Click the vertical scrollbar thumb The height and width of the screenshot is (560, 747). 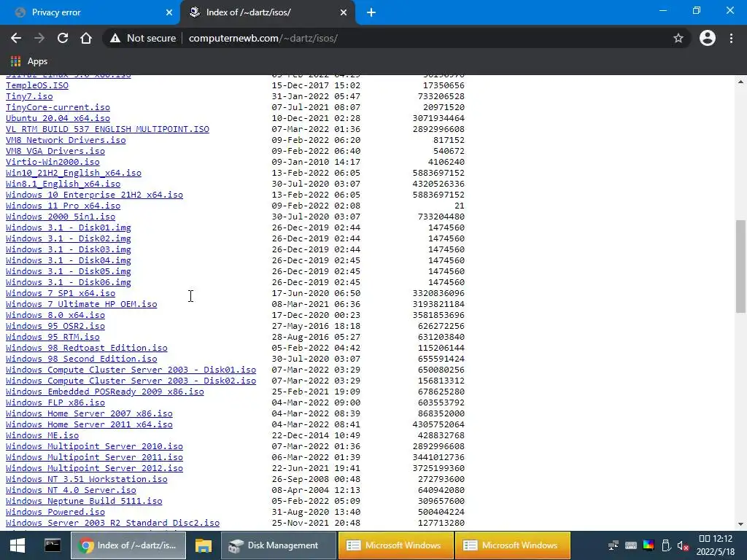[x=740, y=266]
